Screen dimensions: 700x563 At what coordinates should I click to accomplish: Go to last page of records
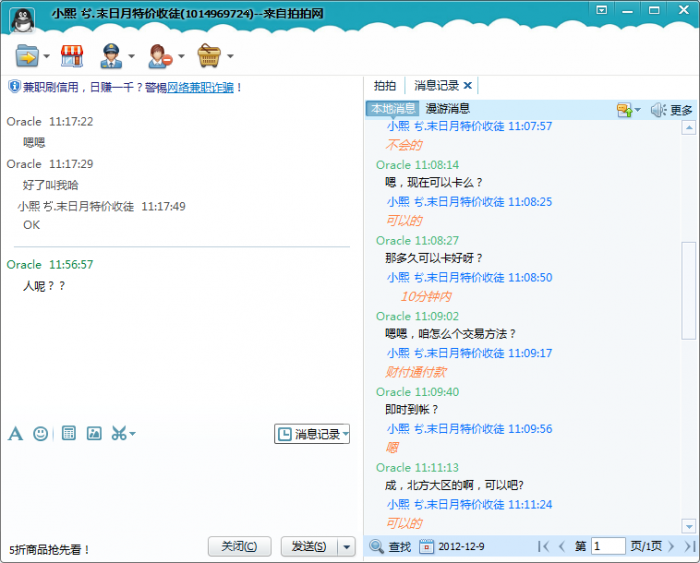point(689,546)
